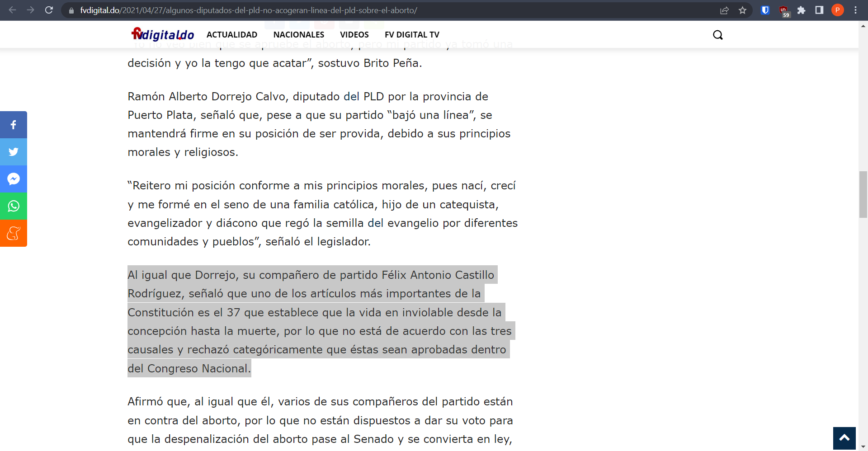
Task: Open Chrome three-dot menu
Action: pyautogui.click(x=855, y=10)
